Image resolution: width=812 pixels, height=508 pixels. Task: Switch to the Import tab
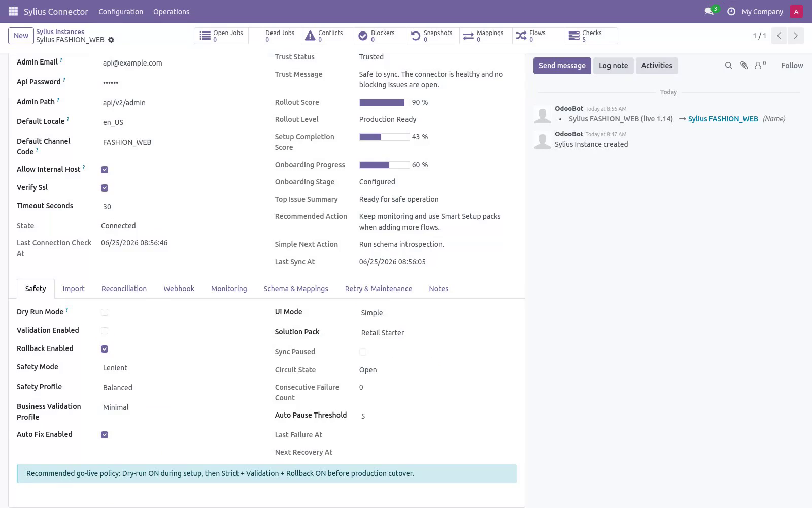click(74, 289)
